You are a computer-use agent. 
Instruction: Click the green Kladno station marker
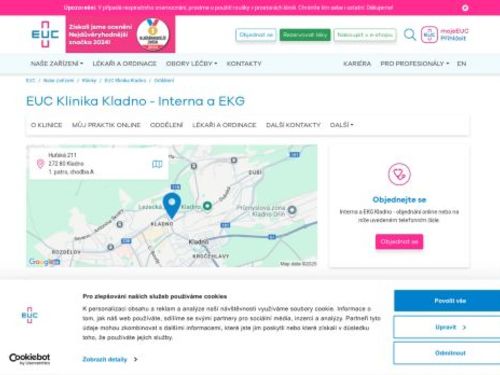(207, 206)
